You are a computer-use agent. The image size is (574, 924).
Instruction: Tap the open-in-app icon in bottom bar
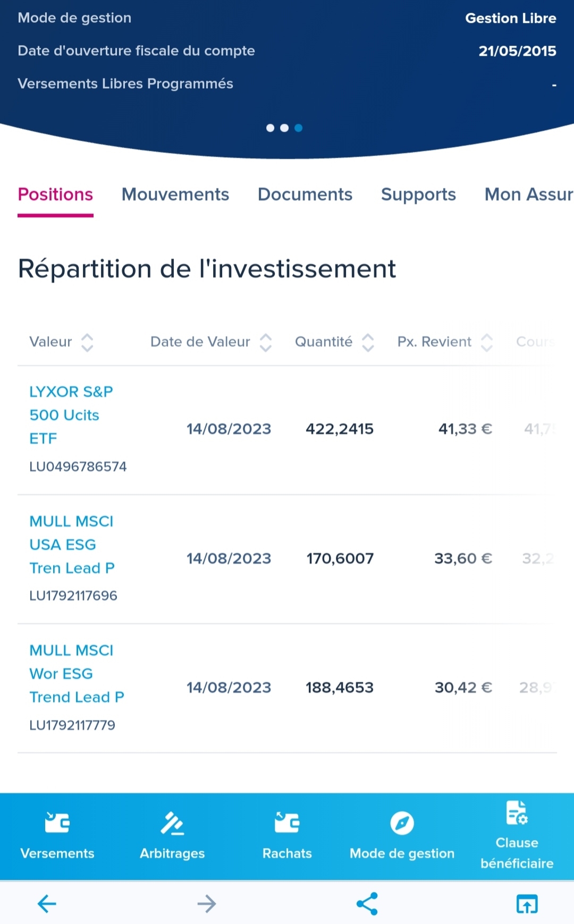(527, 904)
